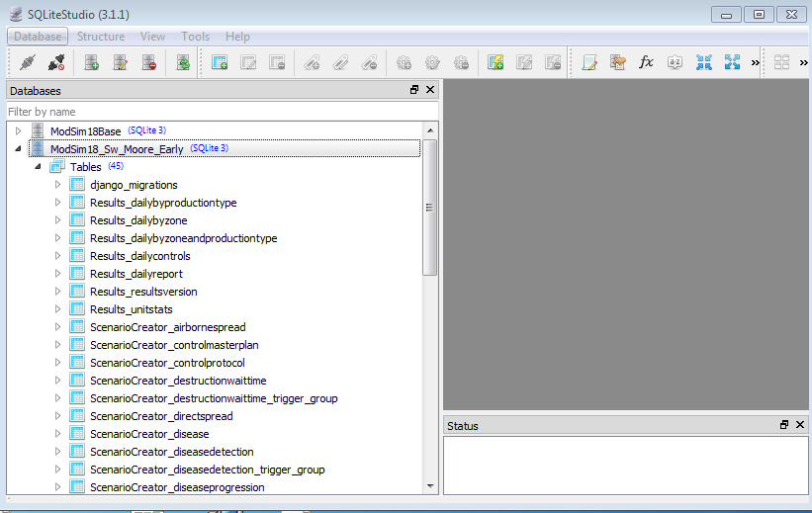Click the Export icon with outward arrows
The height and width of the screenshot is (513, 812).
click(732, 63)
